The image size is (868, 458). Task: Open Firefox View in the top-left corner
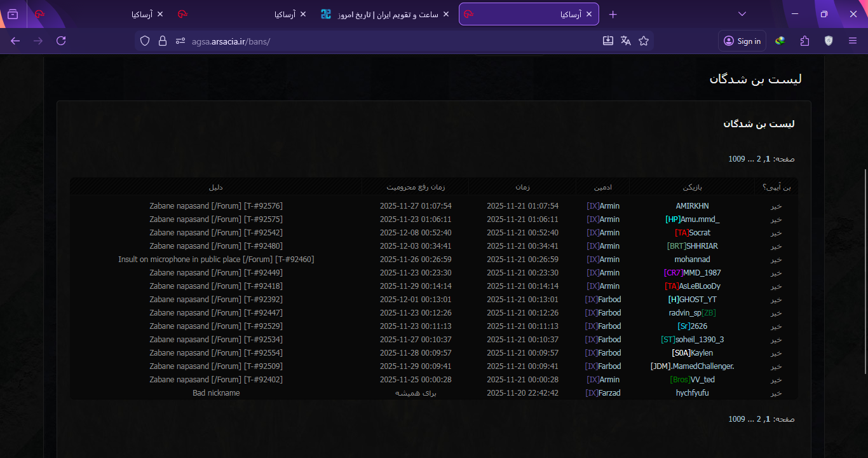(13, 13)
